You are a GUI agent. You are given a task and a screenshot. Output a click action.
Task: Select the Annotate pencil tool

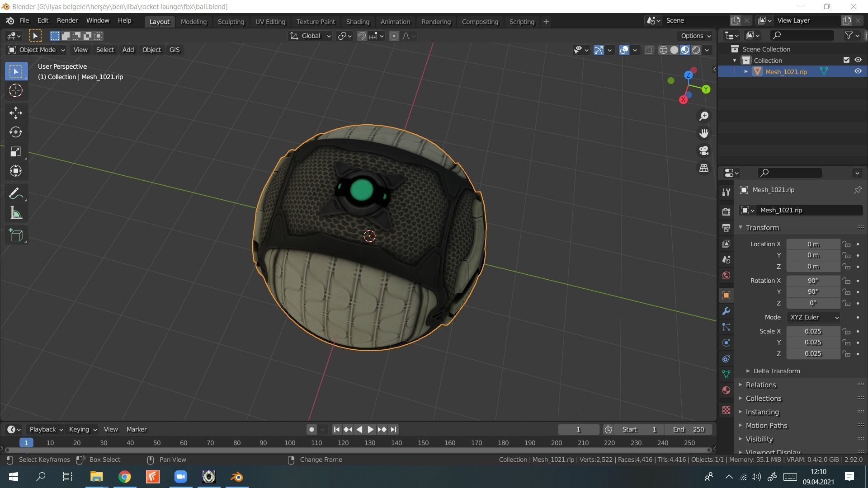(x=16, y=194)
